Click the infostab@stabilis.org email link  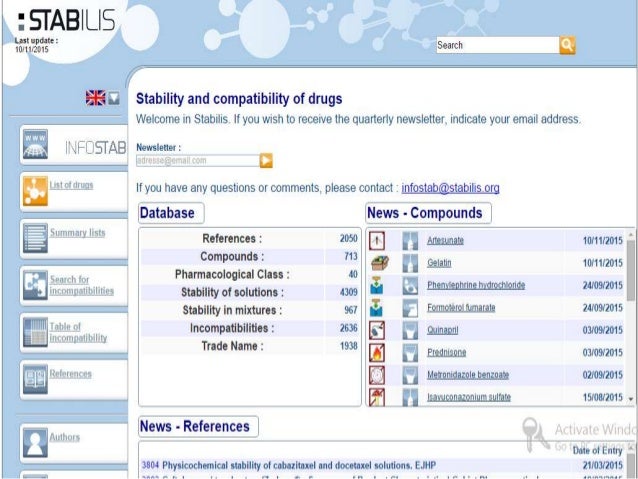pos(450,188)
